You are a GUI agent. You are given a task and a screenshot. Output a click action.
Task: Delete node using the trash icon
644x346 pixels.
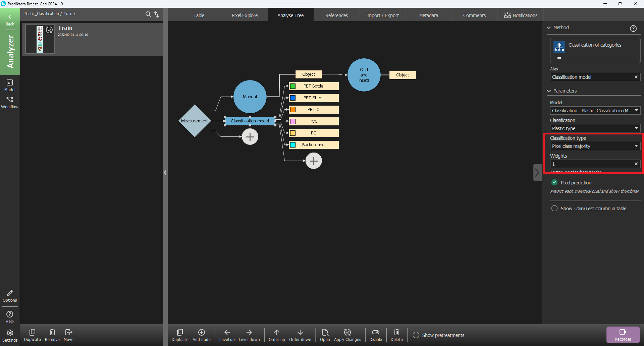click(396, 332)
